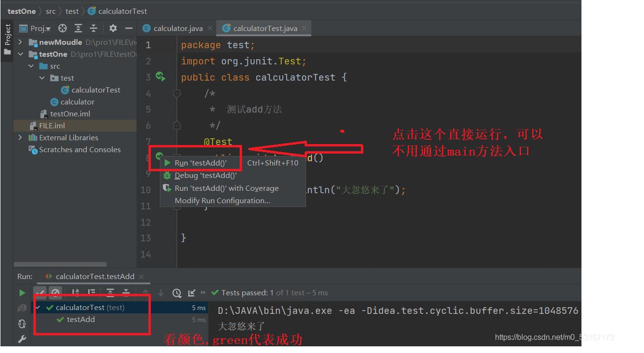The image size is (644, 353).
Task: Select calculatorTest (test) result row
Action: (119, 308)
